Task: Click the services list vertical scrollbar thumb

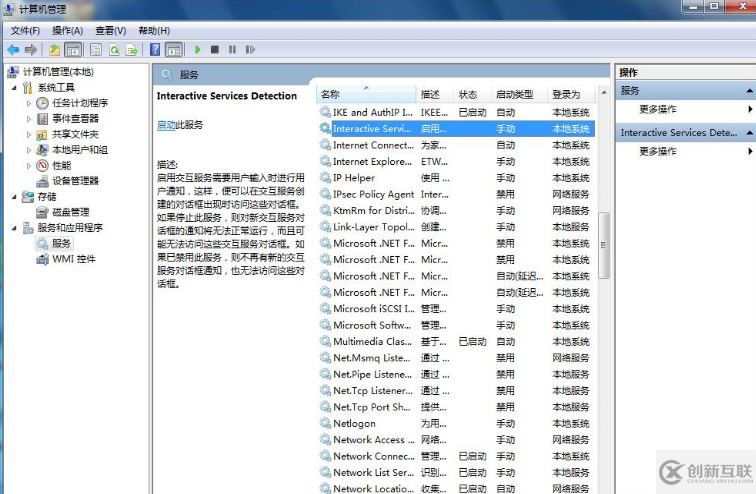Action: [x=604, y=245]
